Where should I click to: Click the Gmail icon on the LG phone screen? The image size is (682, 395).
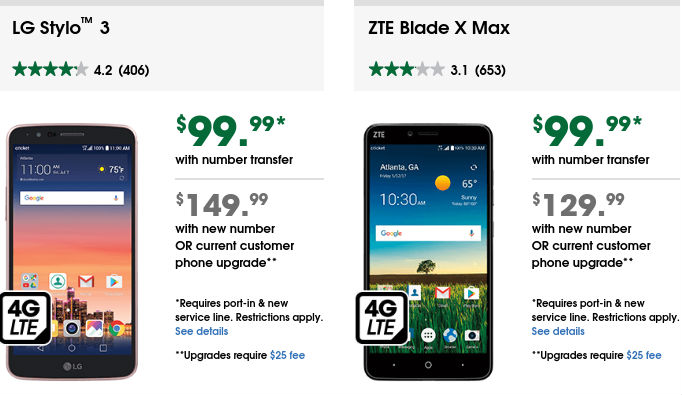(86, 281)
